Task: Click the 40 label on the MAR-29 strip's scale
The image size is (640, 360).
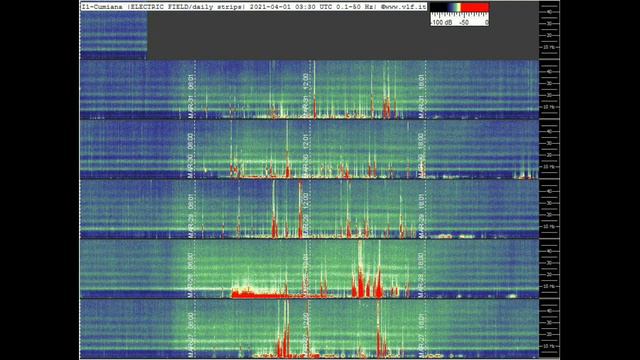Action: [x=549, y=191]
